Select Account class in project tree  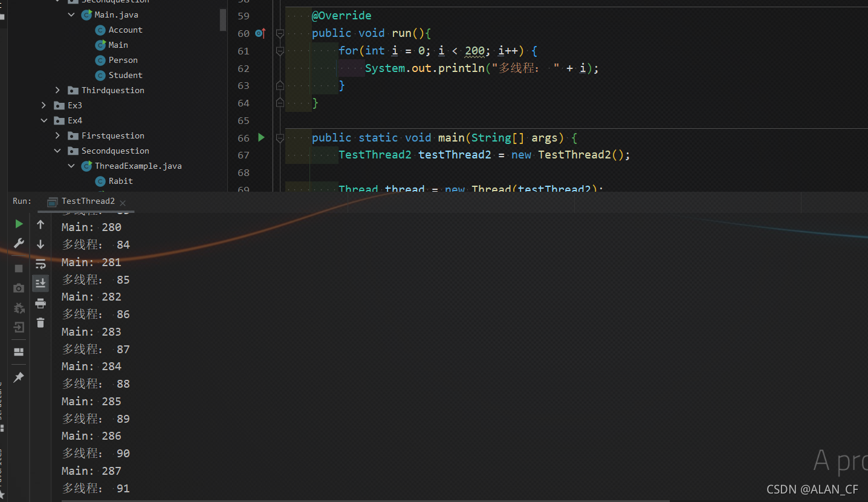[125, 30]
